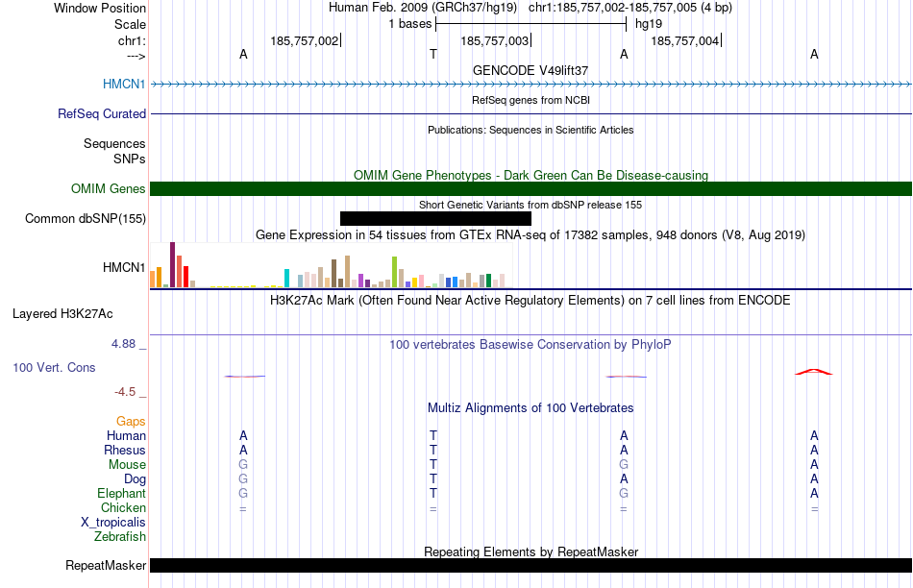Click the X_tropicalis species row label
This screenshot has width=913, height=588.
pos(113,523)
